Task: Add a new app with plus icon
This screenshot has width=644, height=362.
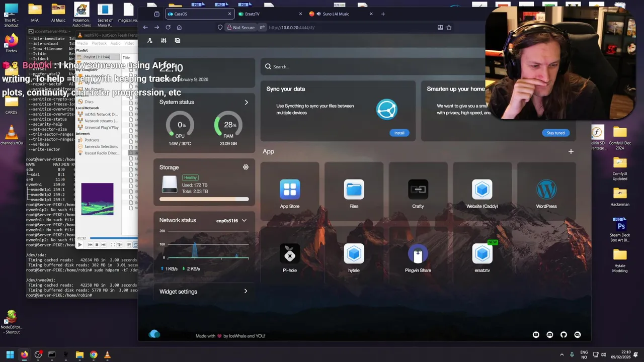Action: tap(571, 151)
